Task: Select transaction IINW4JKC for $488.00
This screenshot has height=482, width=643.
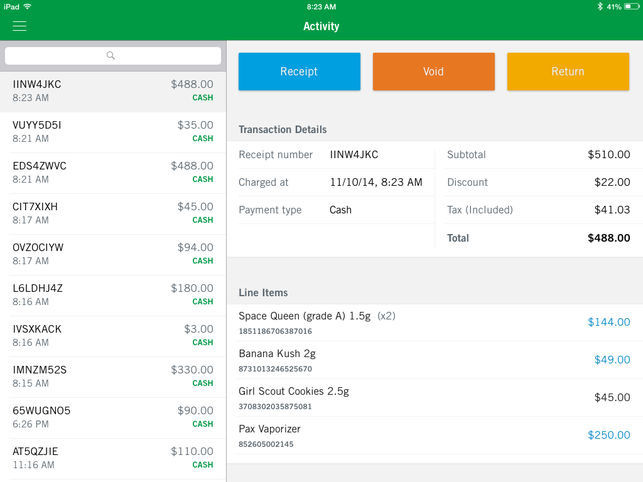Action: coord(113,91)
